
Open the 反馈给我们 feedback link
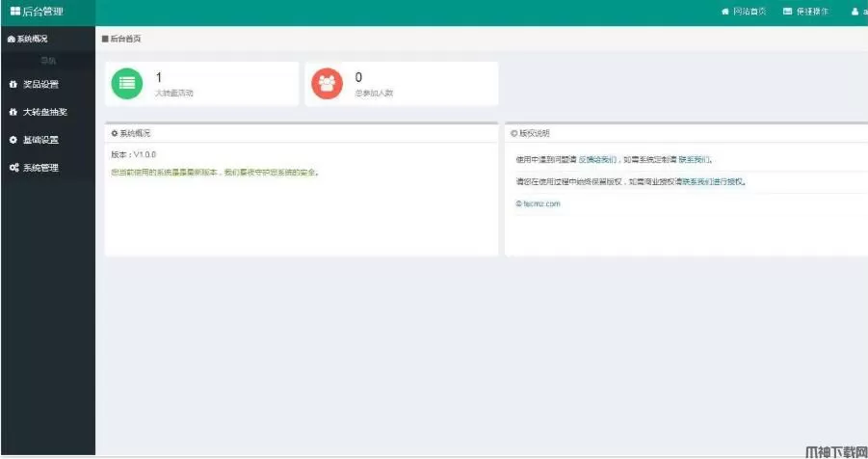tap(596, 160)
